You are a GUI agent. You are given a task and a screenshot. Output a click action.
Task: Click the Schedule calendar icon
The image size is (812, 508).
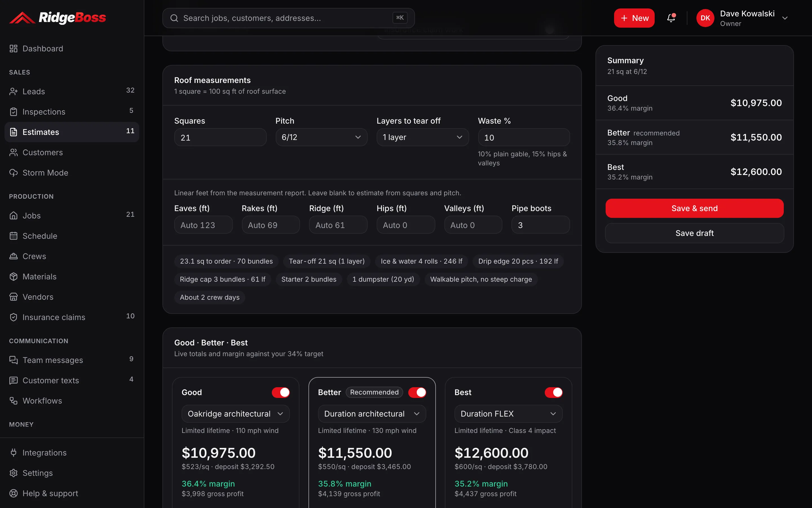(14, 236)
